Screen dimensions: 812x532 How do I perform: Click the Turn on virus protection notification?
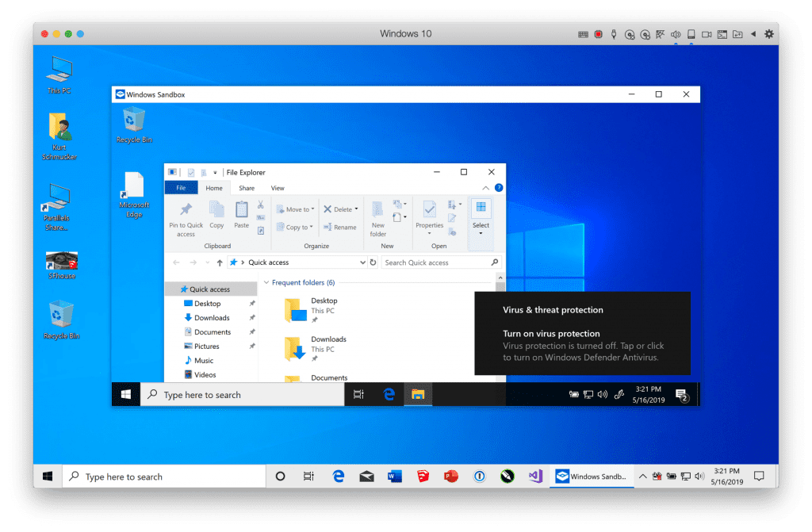pos(582,333)
